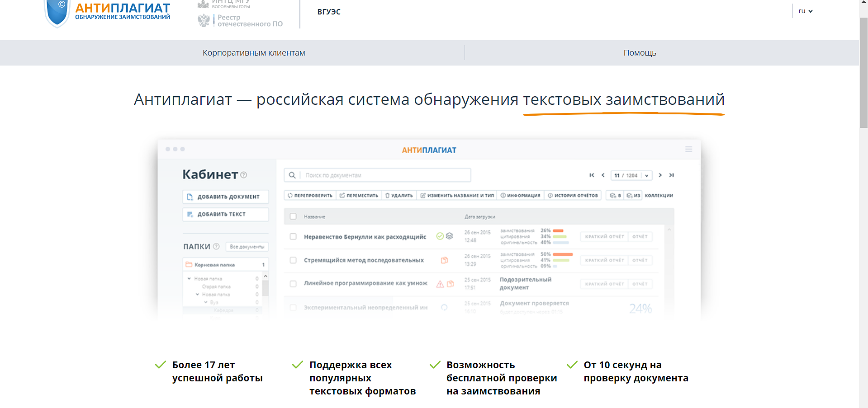Open the hamburger menu in the cabinet preview

coord(688,149)
